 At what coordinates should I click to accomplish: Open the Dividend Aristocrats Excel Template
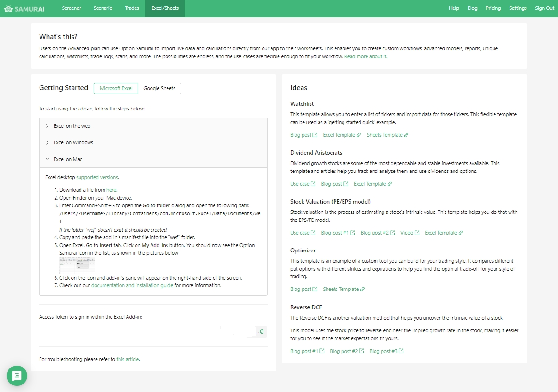[373, 184]
